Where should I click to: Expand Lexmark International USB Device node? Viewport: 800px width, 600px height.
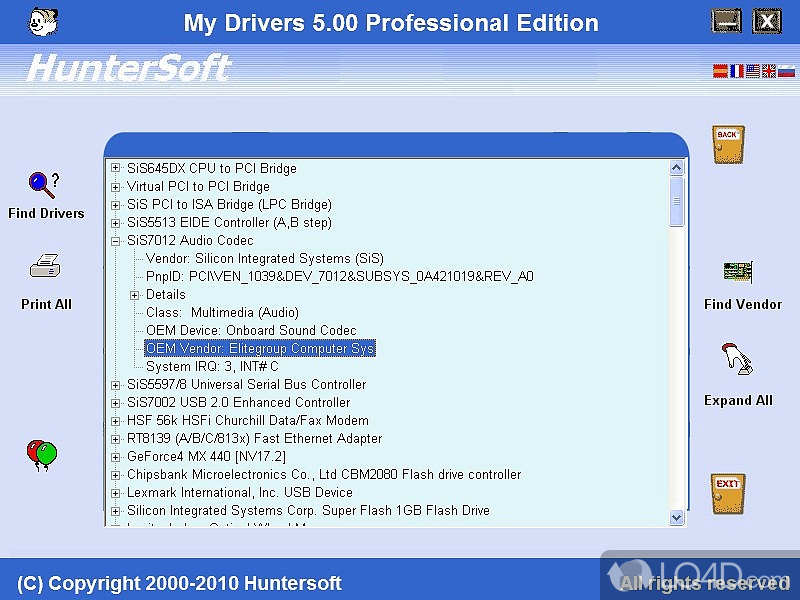point(116,493)
